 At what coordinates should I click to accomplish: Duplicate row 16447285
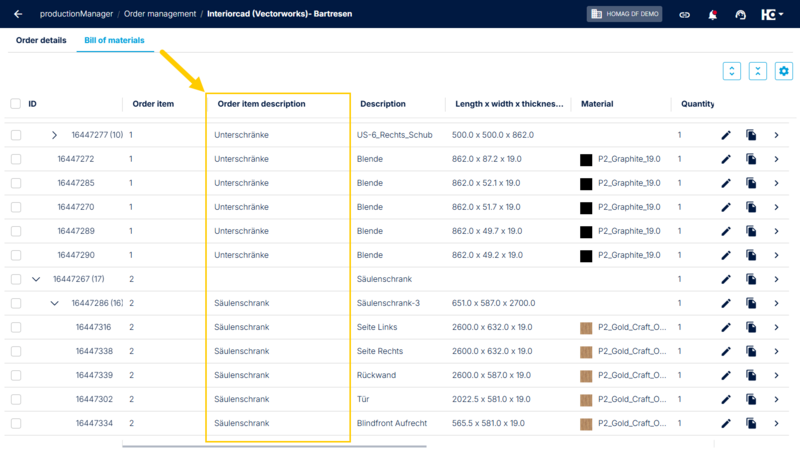pos(751,183)
